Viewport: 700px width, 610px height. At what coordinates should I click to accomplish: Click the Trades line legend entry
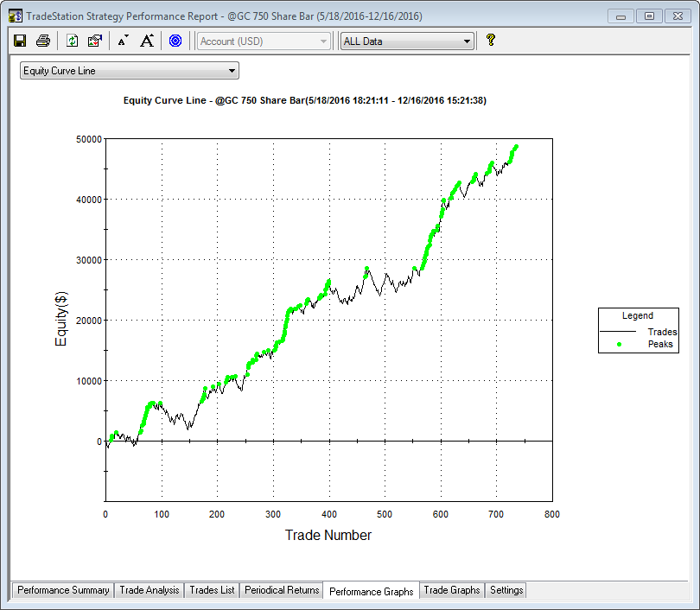tap(640, 332)
